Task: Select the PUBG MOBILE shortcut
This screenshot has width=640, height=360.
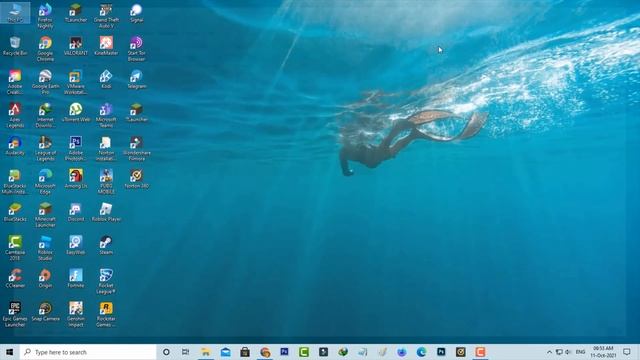Action: point(106,182)
